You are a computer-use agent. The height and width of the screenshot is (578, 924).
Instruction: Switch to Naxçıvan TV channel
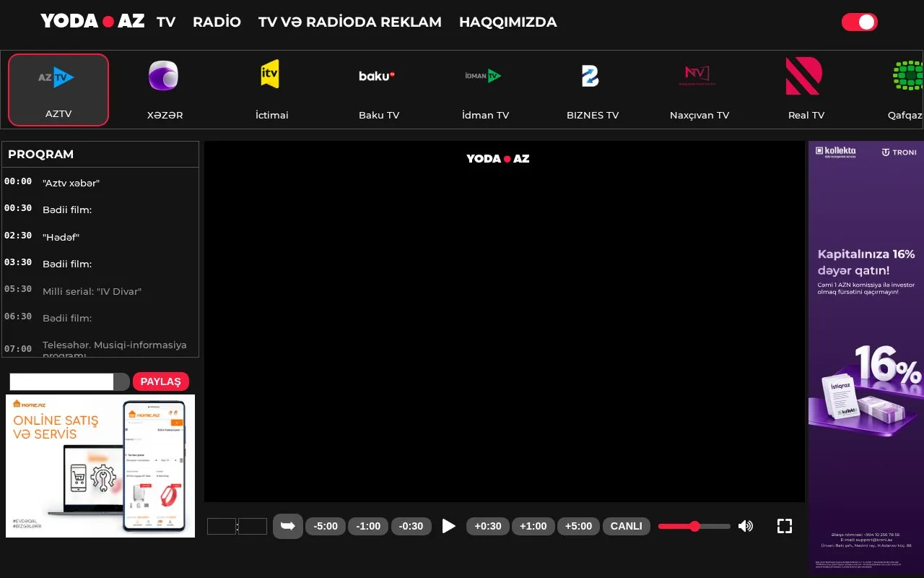(699, 90)
